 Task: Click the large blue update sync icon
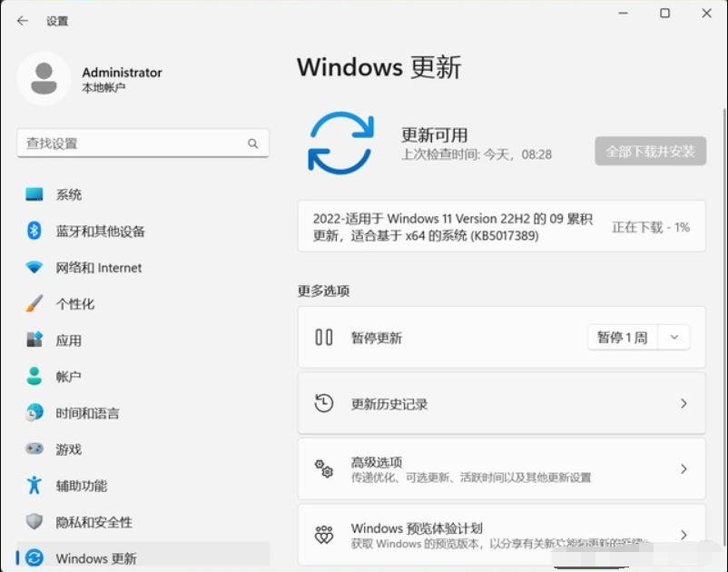341,143
